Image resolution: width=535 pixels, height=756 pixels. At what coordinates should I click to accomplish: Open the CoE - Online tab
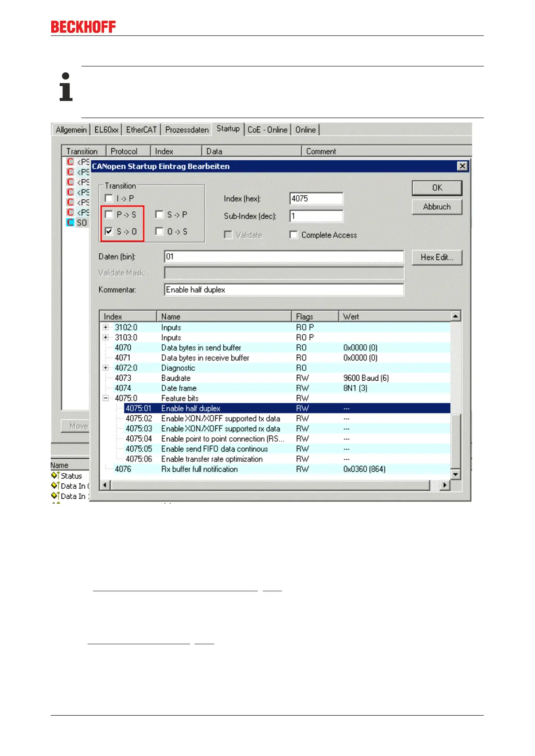[267, 130]
